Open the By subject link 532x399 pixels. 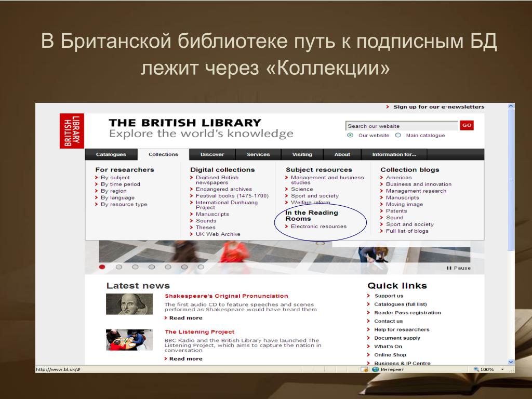(x=115, y=178)
